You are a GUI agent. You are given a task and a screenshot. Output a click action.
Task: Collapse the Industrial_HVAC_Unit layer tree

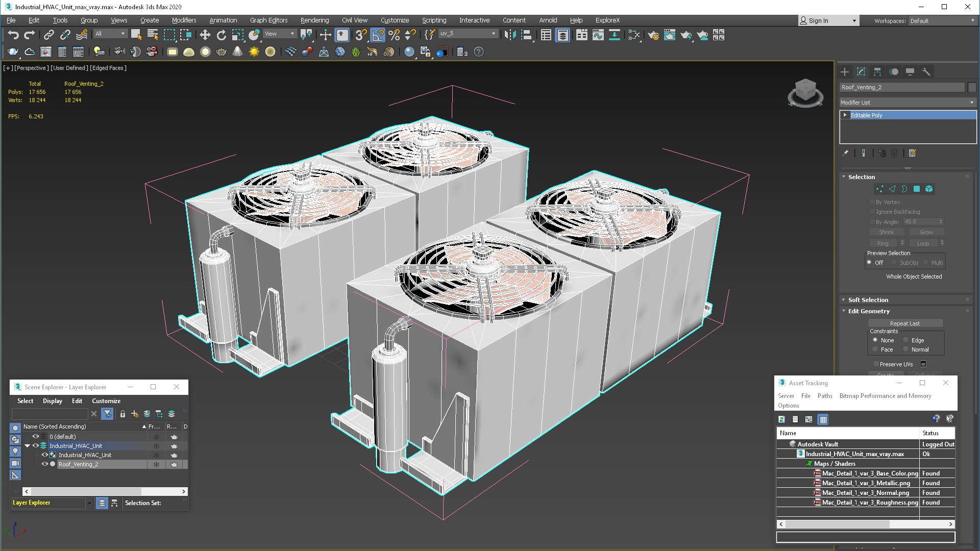tap(27, 446)
